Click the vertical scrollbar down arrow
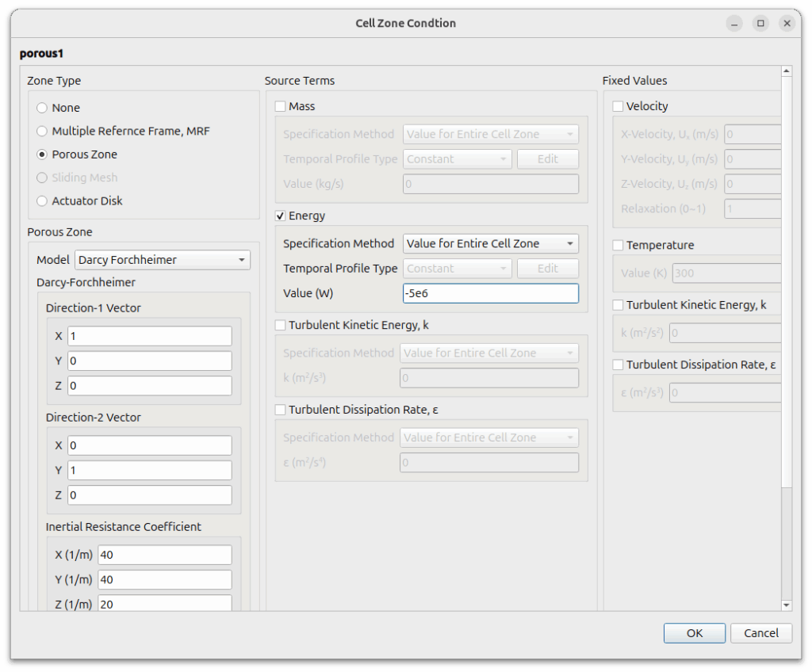The image size is (812, 672). pos(786,605)
